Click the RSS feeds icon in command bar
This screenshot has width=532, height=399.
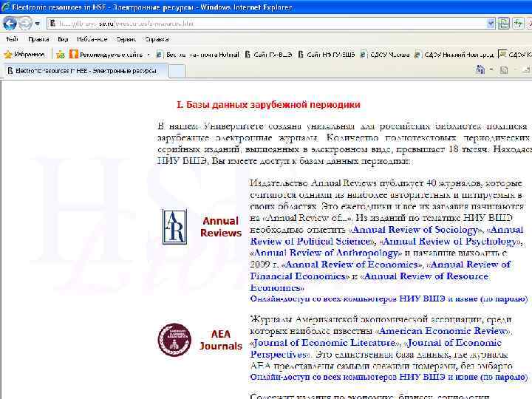[504, 70]
